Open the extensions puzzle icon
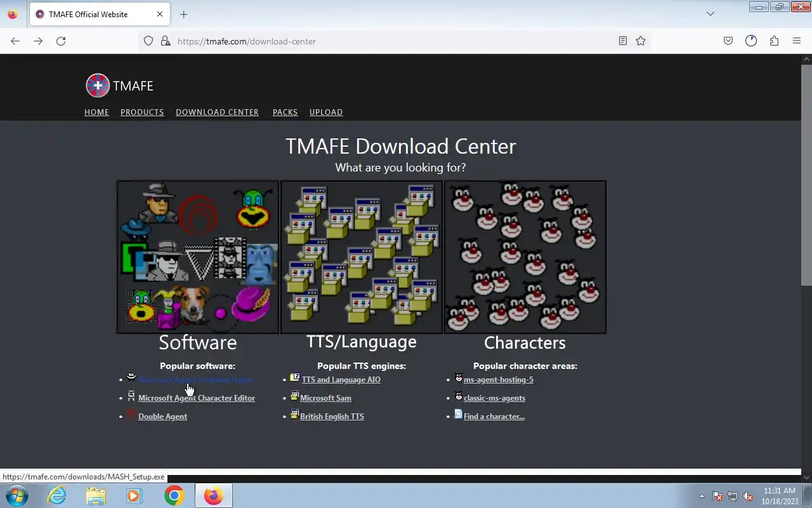Screen dimensions: 812x508 click(774, 41)
